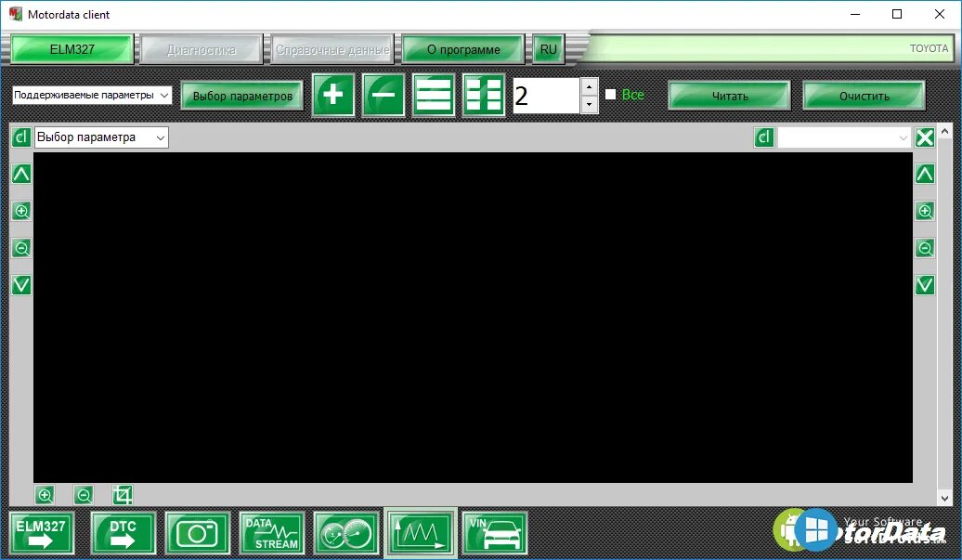Click left-side zoom in magnifier
Image resolution: width=962 pixels, height=560 pixels.
pos(21,212)
